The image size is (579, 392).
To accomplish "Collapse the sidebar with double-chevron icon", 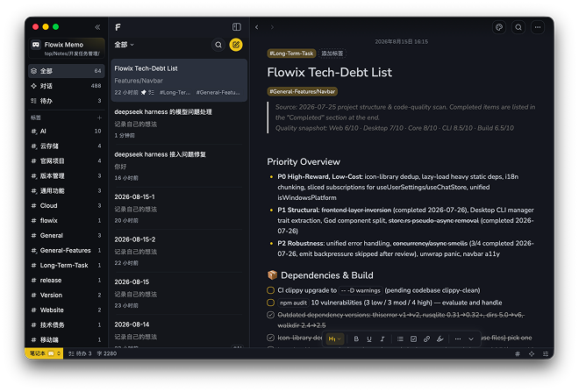I will coord(97,27).
